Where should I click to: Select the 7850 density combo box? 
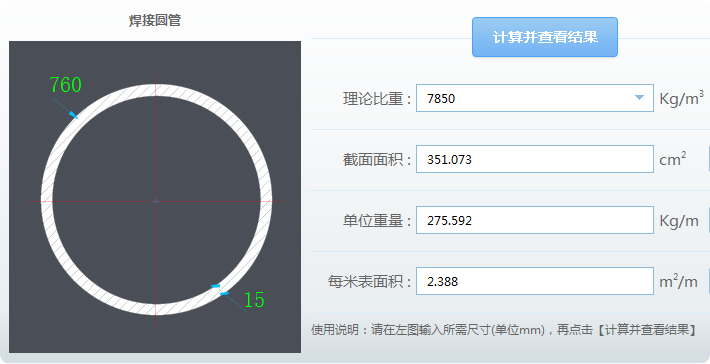pyautogui.click(x=535, y=98)
